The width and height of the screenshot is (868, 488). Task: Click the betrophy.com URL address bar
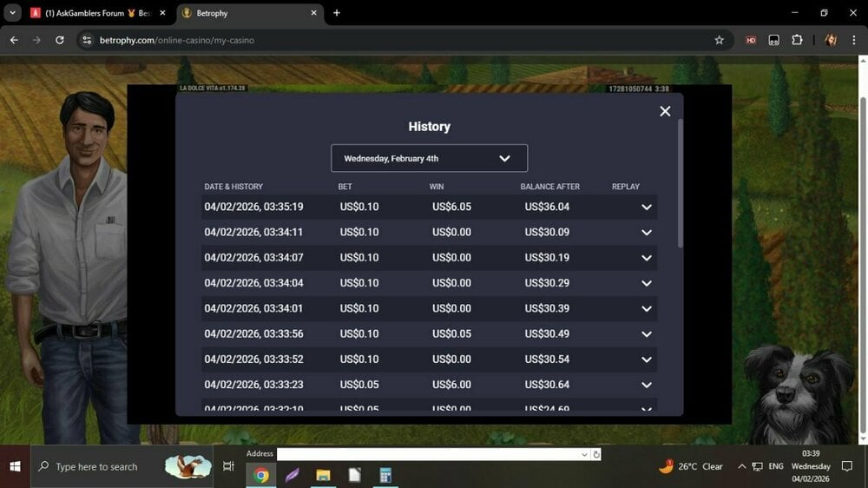click(347, 40)
